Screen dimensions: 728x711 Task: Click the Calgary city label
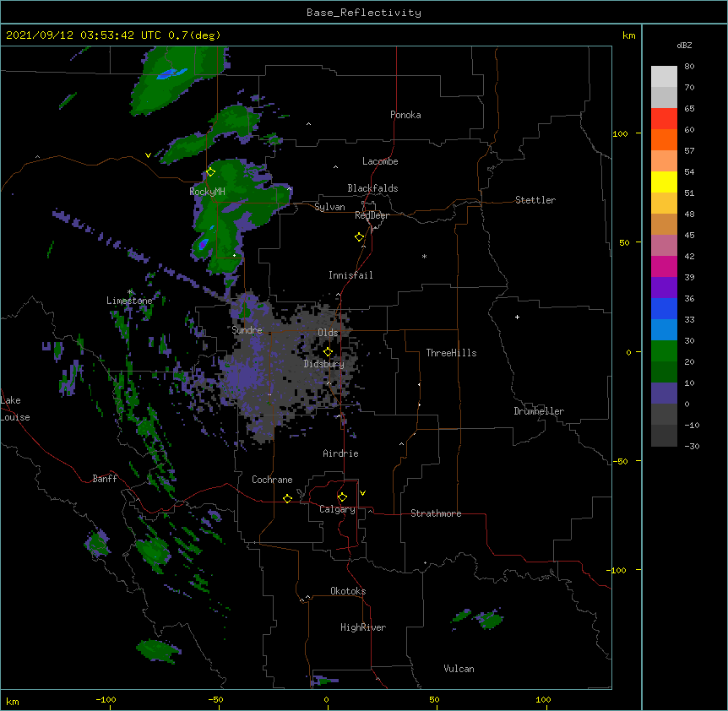(x=337, y=509)
